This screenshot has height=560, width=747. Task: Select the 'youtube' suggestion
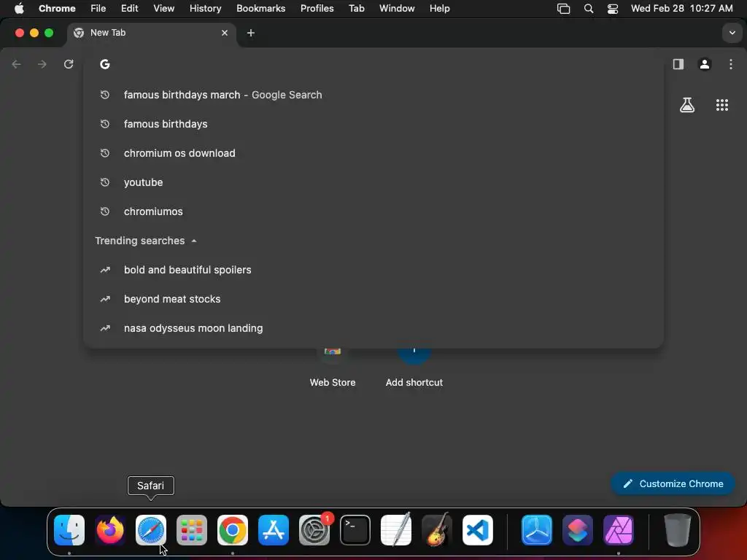tap(373, 182)
